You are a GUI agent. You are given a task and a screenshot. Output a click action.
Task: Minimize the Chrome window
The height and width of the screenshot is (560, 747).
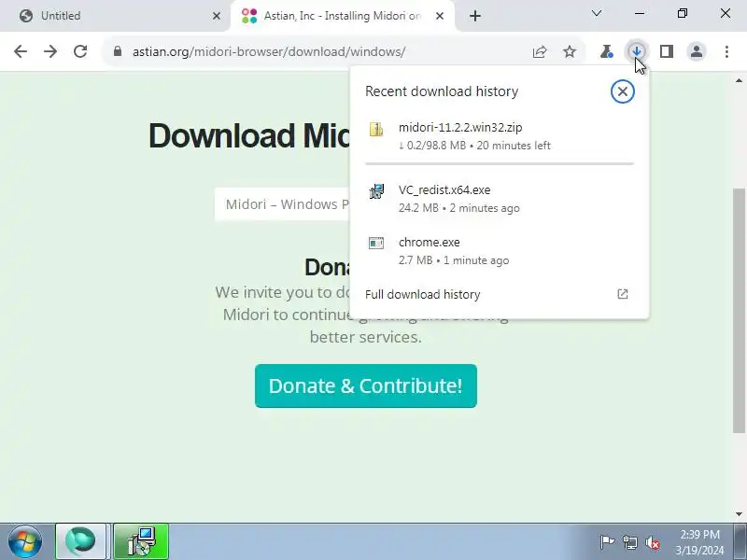point(640,13)
